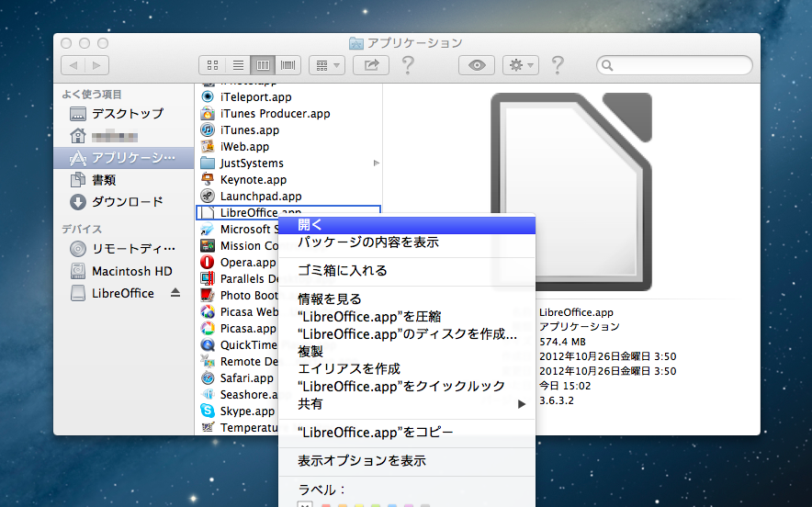Select リモートディスク under devices

point(124,249)
